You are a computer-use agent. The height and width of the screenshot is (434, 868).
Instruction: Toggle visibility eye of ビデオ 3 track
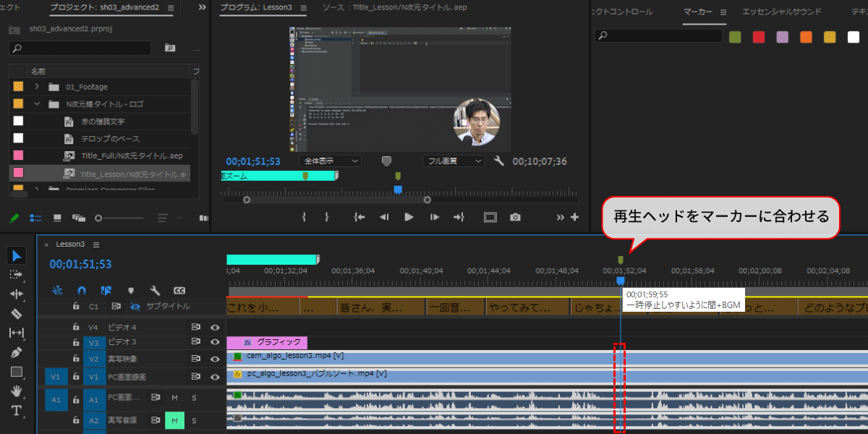(215, 342)
